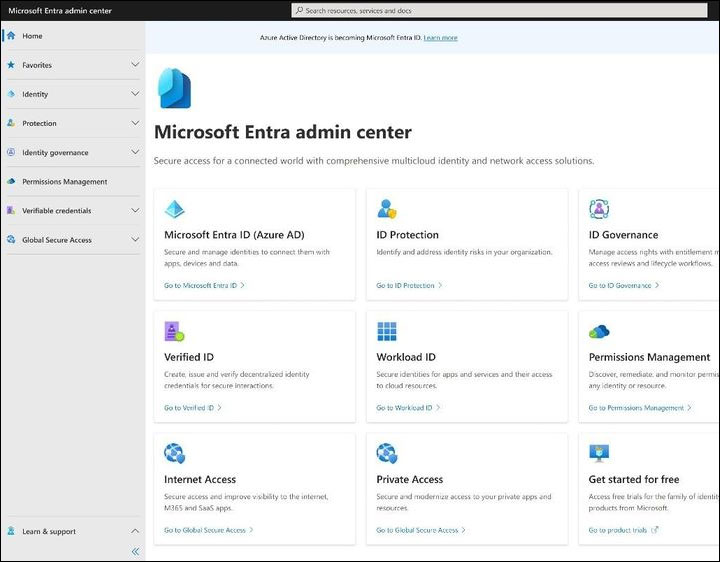Screen dimensions: 720x562
Task: Select the Protection menu item label
Action: (39, 123)
